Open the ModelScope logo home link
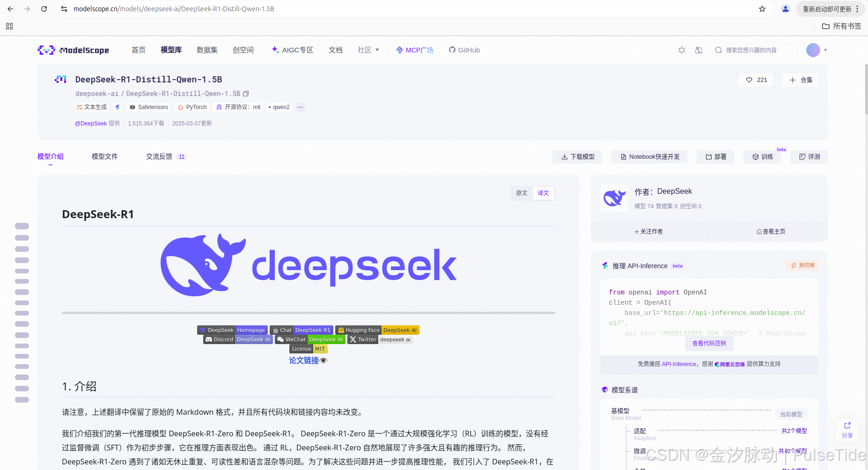 pyautogui.click(x=74, y=50)
